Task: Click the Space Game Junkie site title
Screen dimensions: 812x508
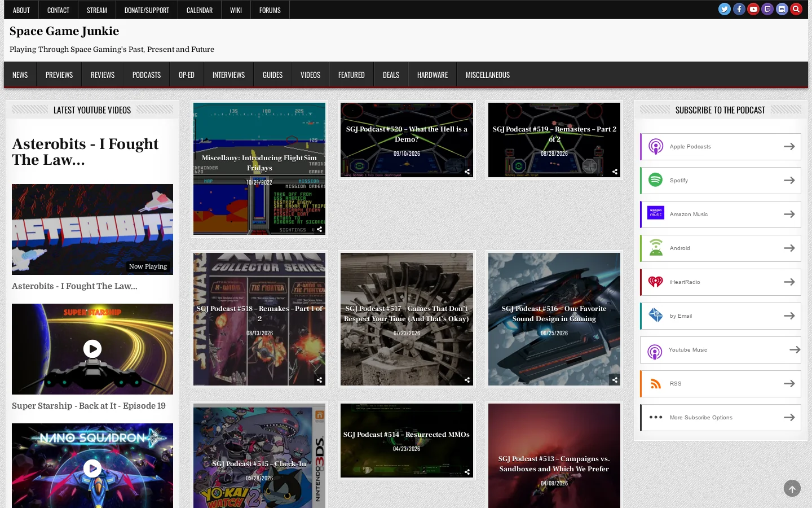Action: (x=64, y=31)
